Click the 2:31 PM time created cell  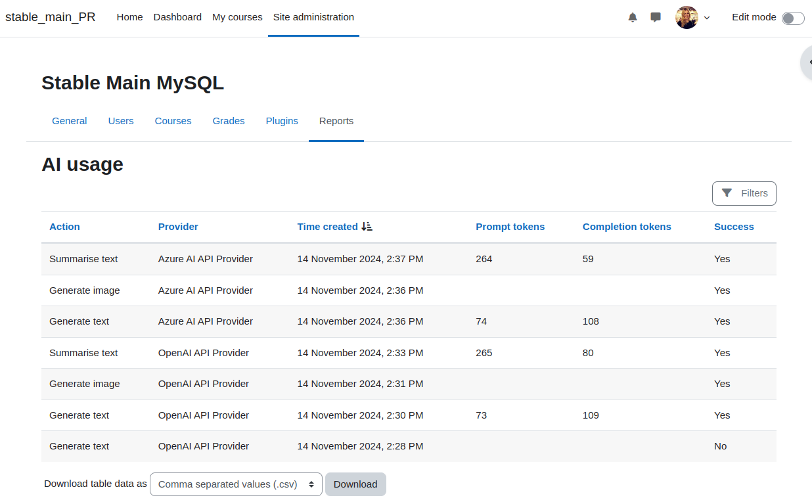(360, 384)
